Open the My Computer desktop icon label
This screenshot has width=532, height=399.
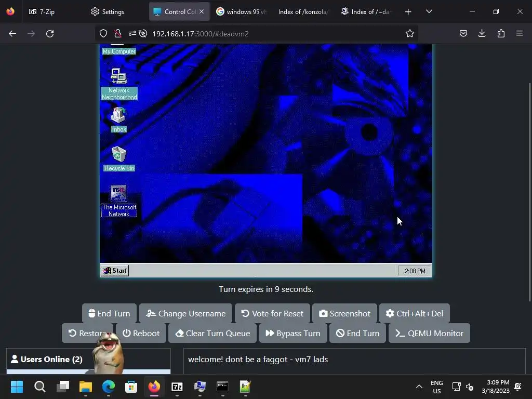coord(119,51)
